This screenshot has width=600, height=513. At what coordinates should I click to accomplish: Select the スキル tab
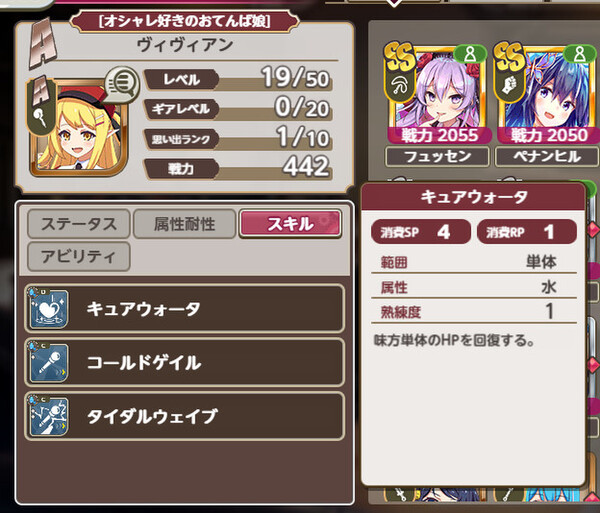click(x=290, y=224)
